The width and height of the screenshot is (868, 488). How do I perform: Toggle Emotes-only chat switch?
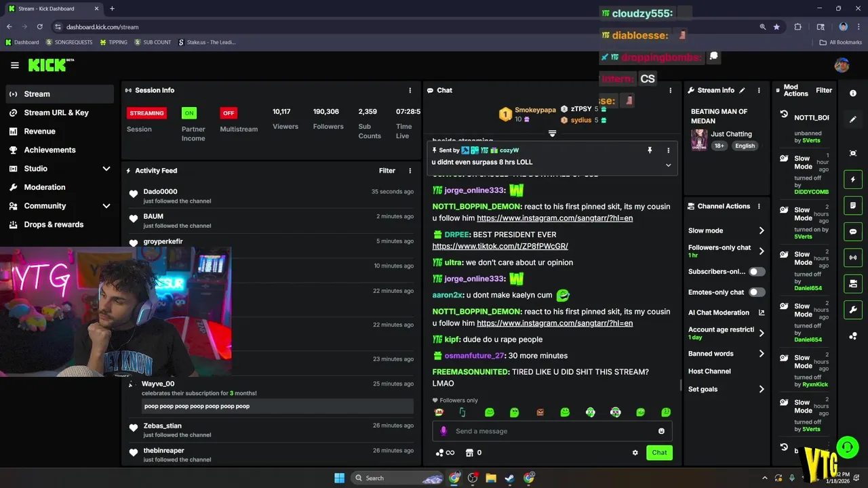click(x=757, y=292)
